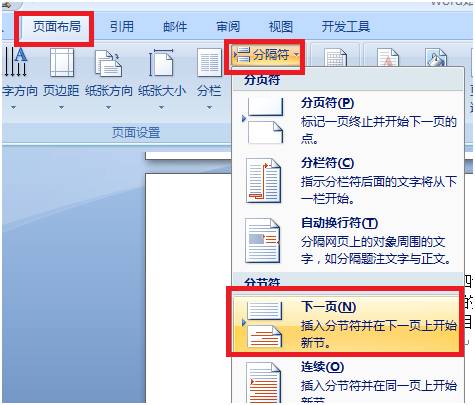The width and height of the screenshot is (475, 405).
Task: Click the page color paint bucket icon
Action: click(436, 57)
